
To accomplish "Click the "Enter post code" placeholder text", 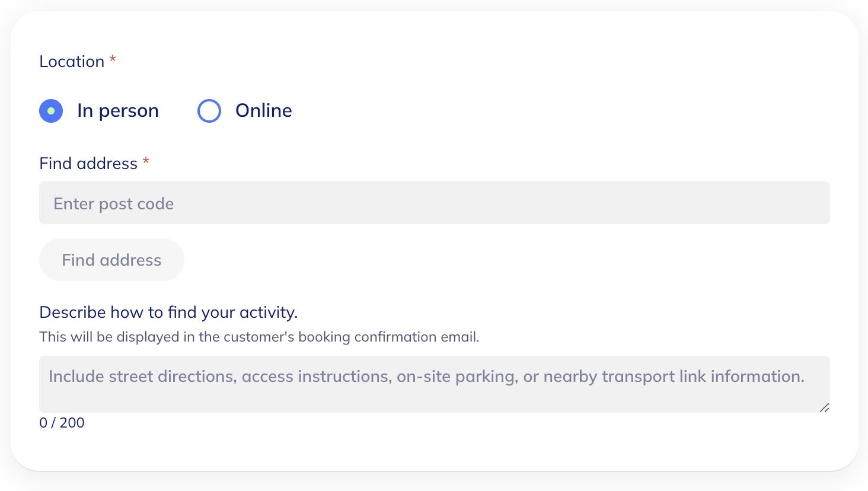I will point(114,204).
